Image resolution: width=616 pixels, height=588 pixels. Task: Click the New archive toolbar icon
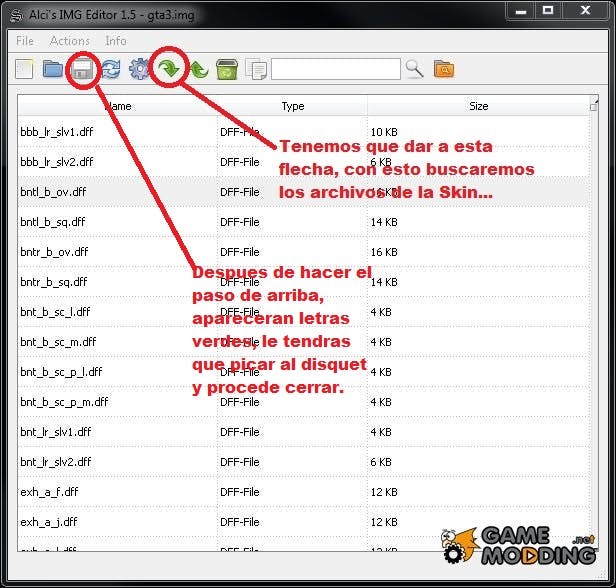click(x=24, y=69)
